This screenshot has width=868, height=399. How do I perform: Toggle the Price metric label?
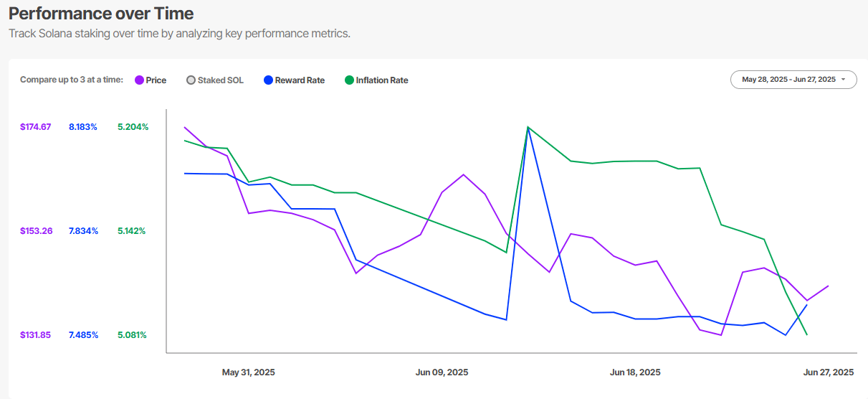pos(156,80)
